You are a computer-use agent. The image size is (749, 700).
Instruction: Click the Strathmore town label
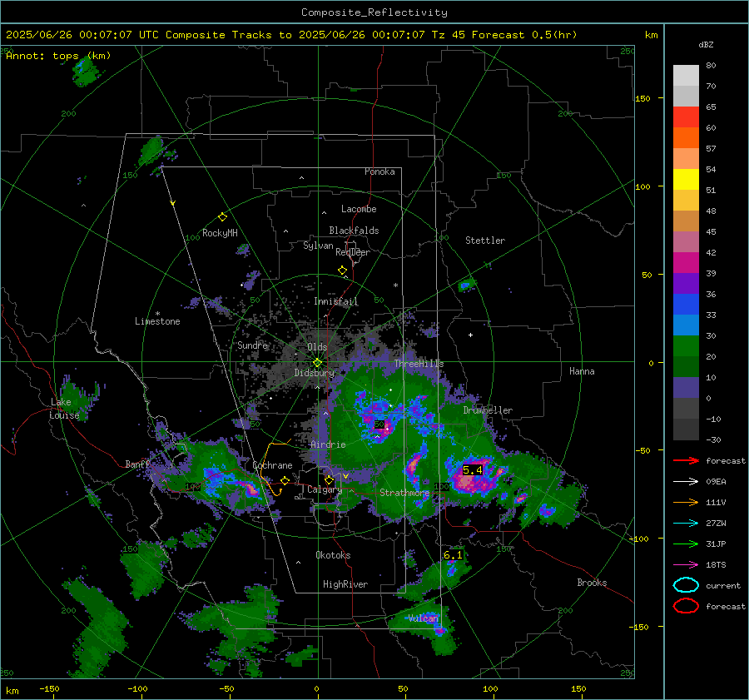[404, 493]
